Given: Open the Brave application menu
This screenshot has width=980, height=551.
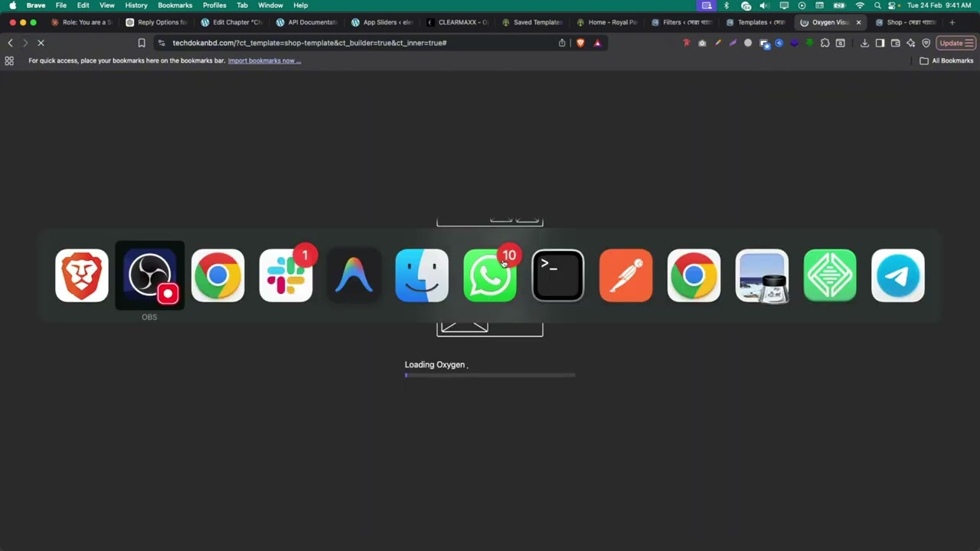Looking at the screenshot, I should tap(36, 5).
